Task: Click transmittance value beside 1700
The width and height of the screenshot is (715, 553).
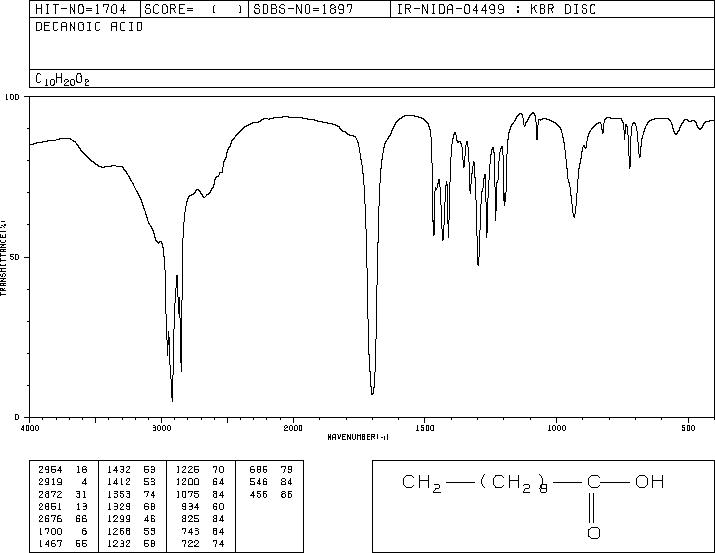Action: [x=84, y=531]
